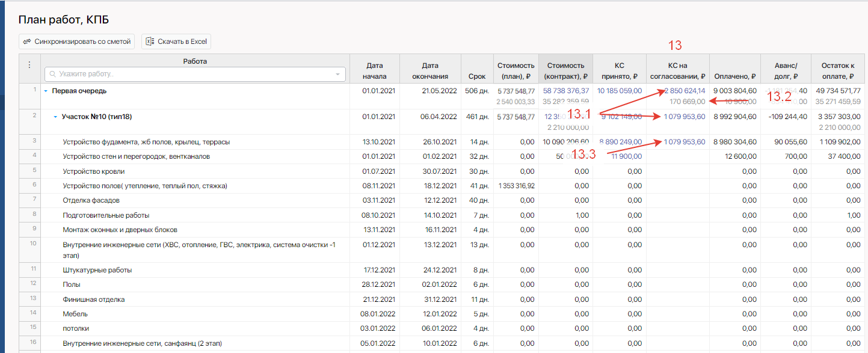This screenshot has width=868, height=353.
Task: Select the Отделка фасадов work row
Action: tap(91, 200)
